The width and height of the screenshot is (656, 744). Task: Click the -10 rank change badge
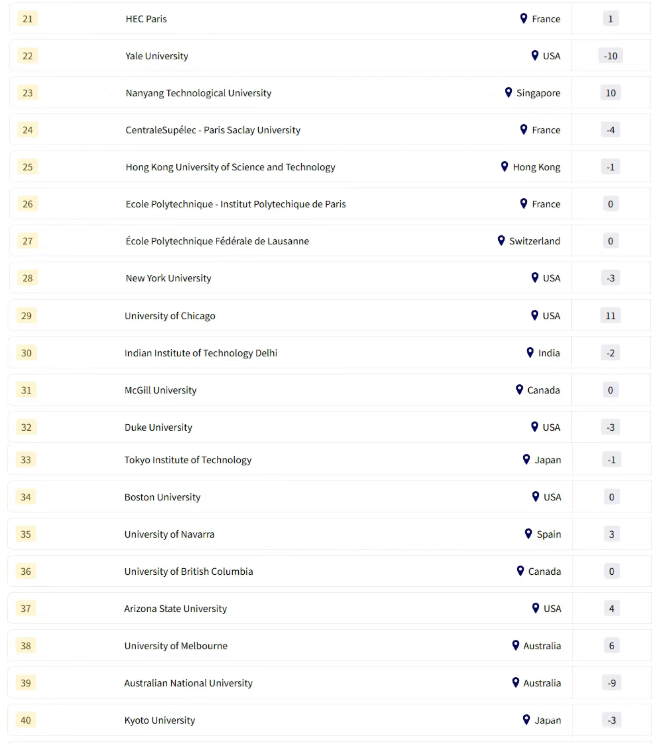[611, 56]
